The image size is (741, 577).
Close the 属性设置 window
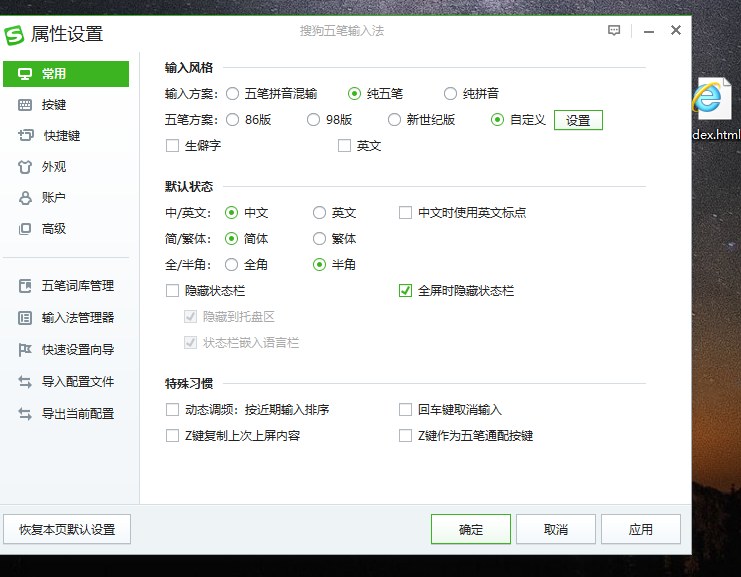(676, 30)
